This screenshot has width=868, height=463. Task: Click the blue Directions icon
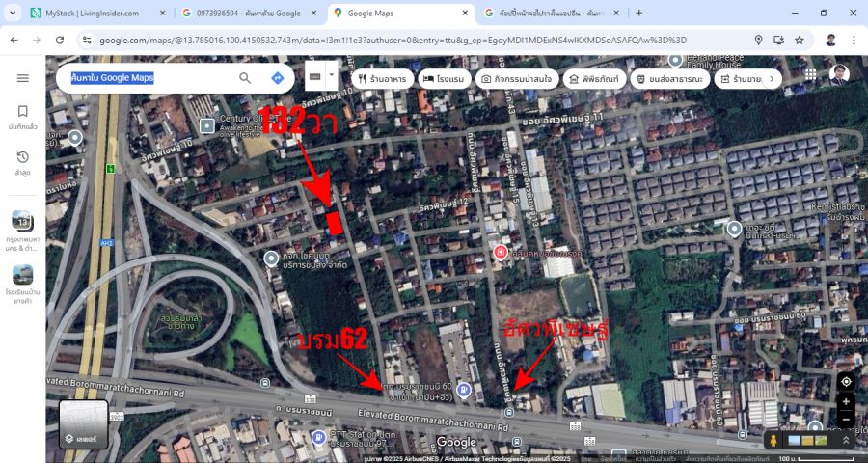click(x=277, y=78)
